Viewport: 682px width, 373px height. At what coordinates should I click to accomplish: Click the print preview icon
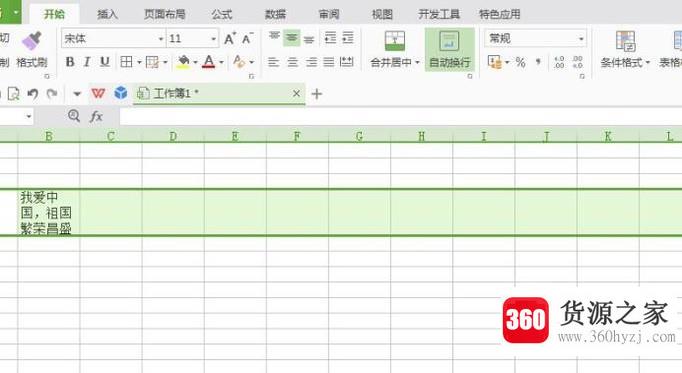[x=13, y=93]
